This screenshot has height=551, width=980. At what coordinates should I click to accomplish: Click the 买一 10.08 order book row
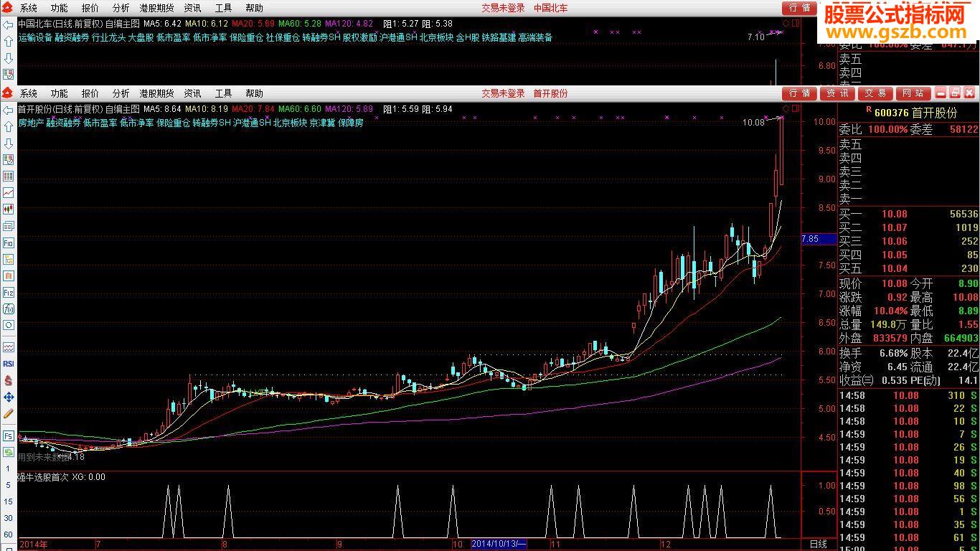pyautogui.click(x=908, y=214)
